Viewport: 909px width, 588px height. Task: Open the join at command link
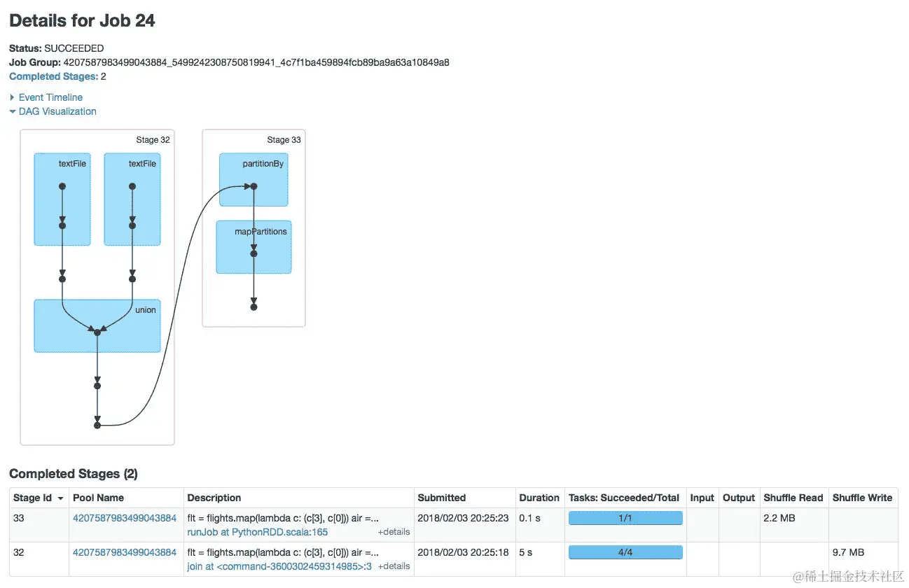(x=279, y=566)
